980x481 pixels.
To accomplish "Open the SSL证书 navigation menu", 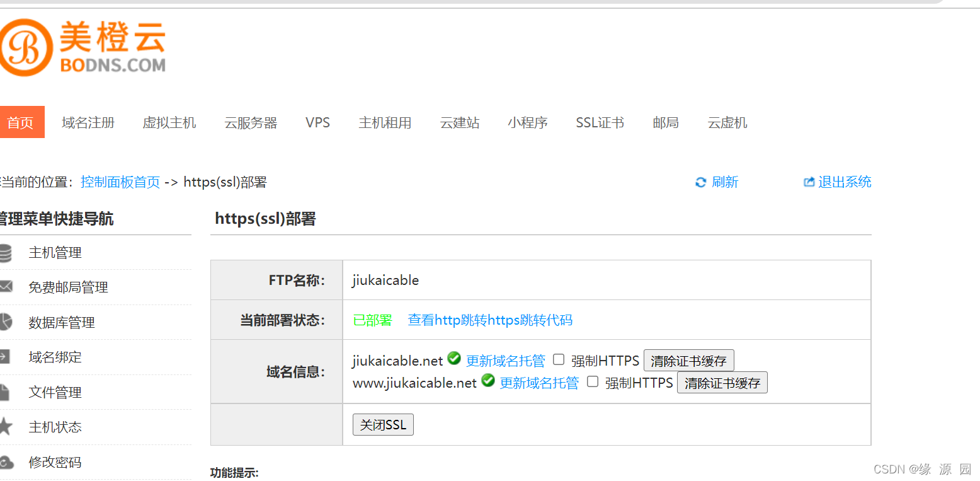I will coord(599,123).
